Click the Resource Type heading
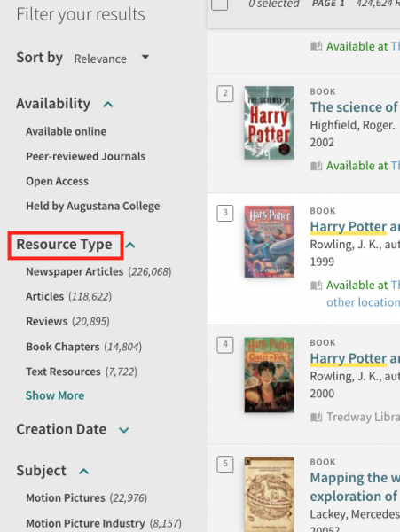The height and width of the screenshot is (532, 400). [65, 245]
